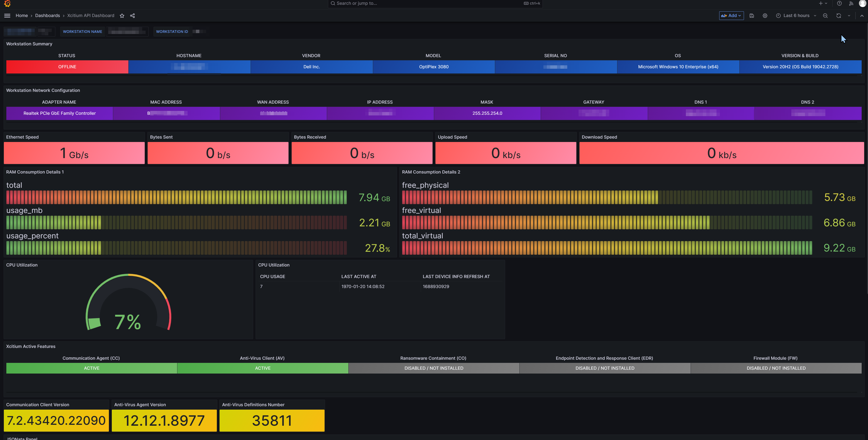Click the 35811 definitions number stat
Viewport: 868px width, 440px height.
point(272,420)
